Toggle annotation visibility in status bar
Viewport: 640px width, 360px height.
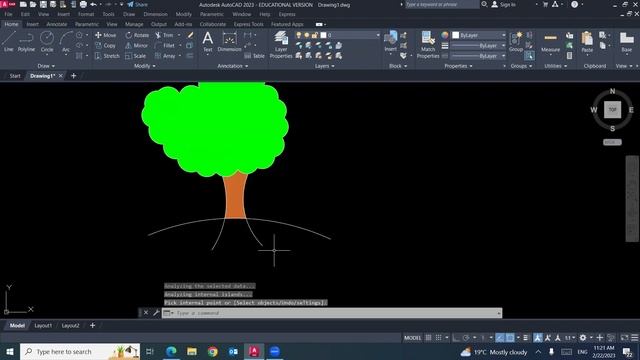pos(538,338)
